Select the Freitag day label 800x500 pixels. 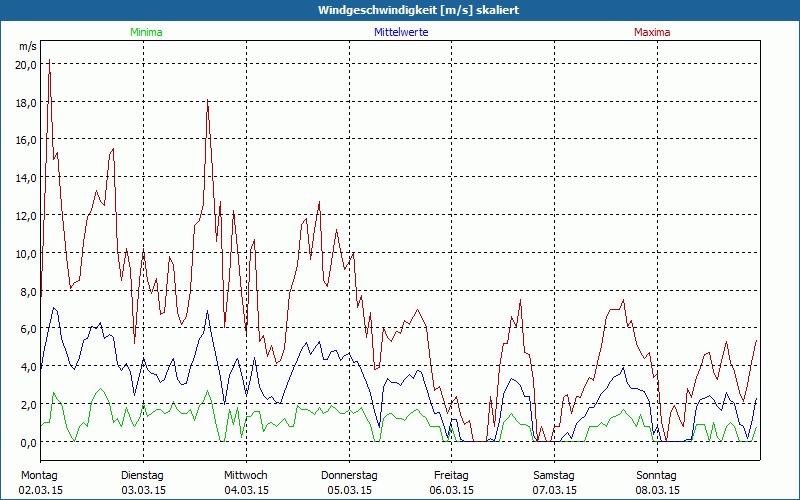click(x=452, y=475)
